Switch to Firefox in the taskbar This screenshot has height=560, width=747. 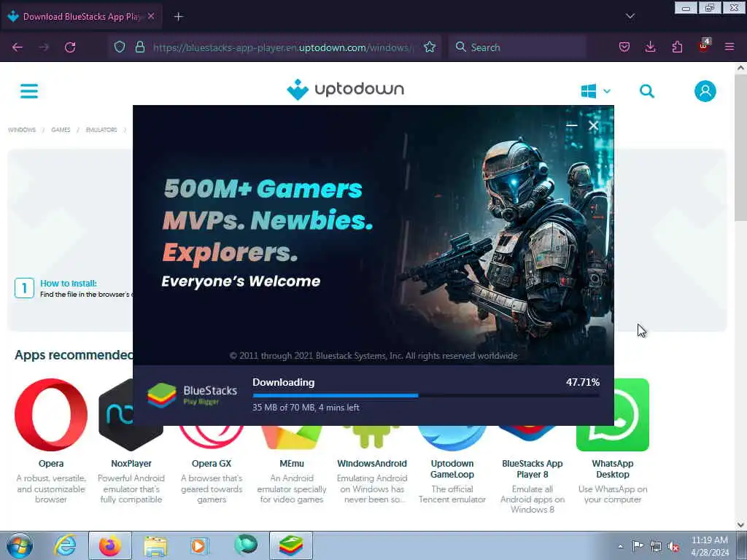click(x=110, y=545)
